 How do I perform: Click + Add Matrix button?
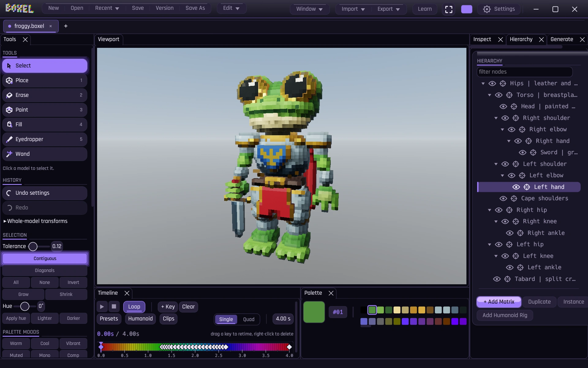coord(499,302)
